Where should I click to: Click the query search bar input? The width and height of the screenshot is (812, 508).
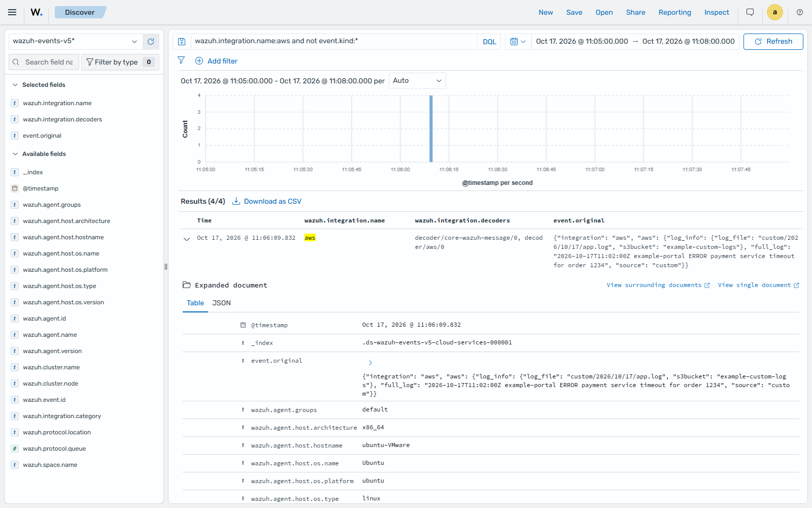point(334,41)
